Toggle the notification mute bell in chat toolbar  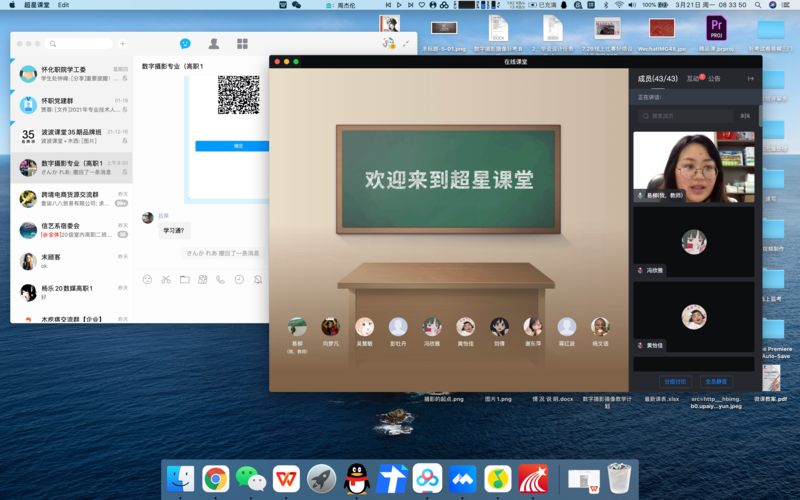257,280
